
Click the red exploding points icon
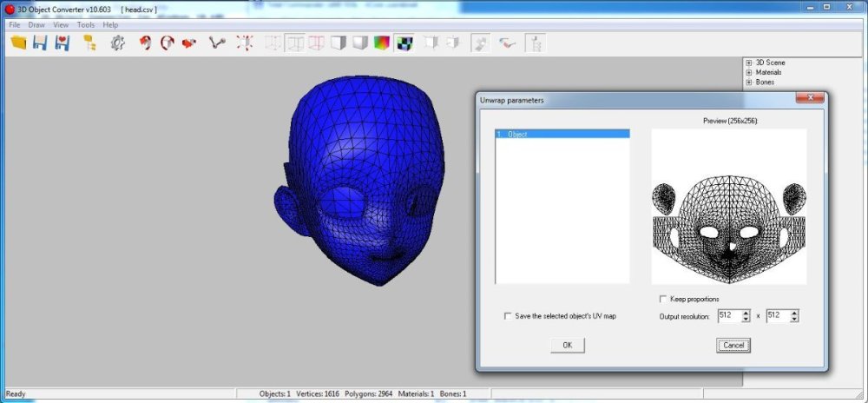(246, 43)
